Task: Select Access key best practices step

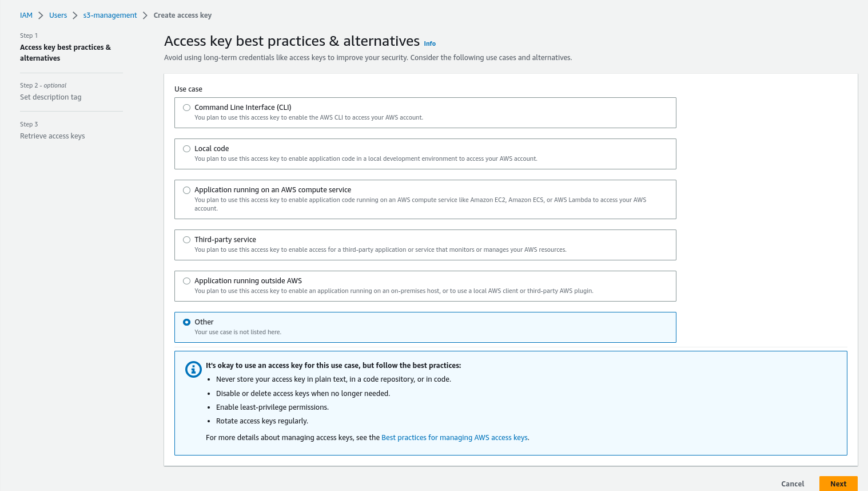Action: point(65,53)
